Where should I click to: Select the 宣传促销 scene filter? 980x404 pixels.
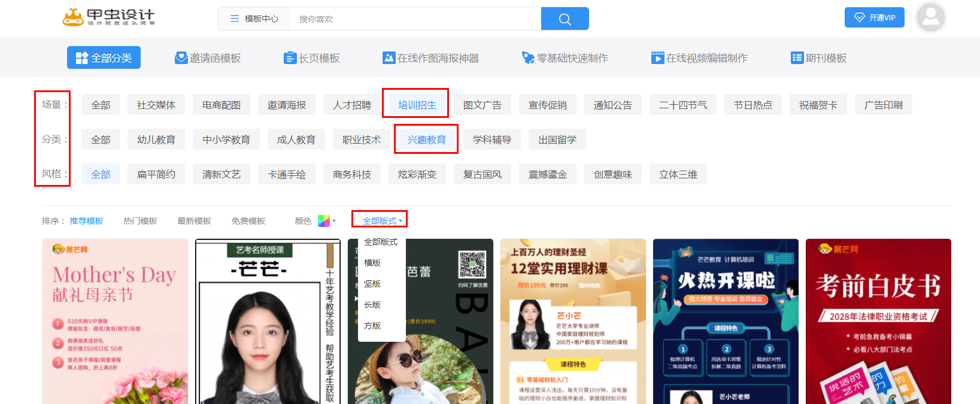coord(548,105)
